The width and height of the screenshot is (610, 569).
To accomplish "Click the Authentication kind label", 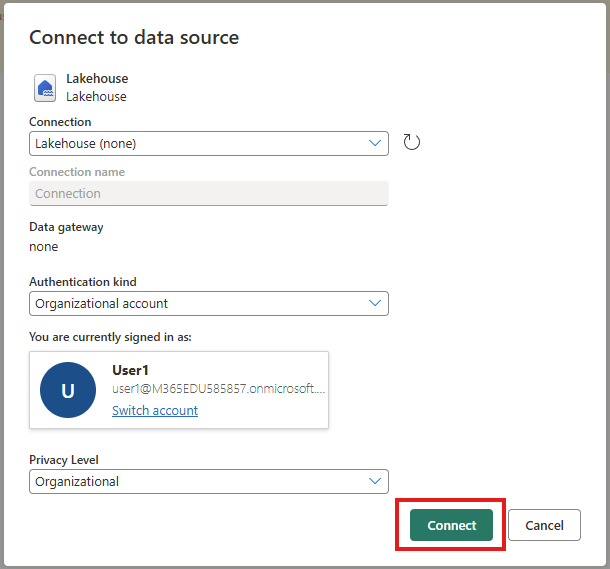I will (x=83, y=282).
